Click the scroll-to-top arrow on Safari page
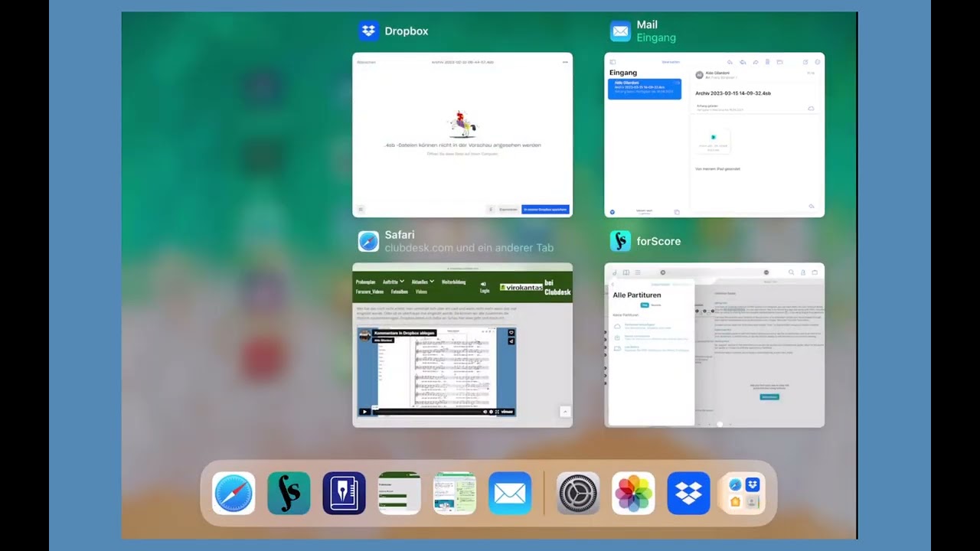The height and width of the screenshot is (551, 980). point(565,412)
